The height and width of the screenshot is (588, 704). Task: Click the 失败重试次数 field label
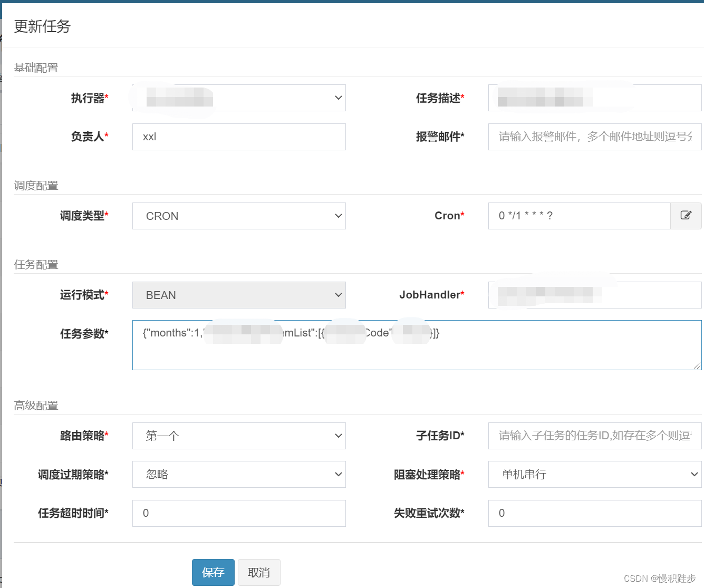429,513
